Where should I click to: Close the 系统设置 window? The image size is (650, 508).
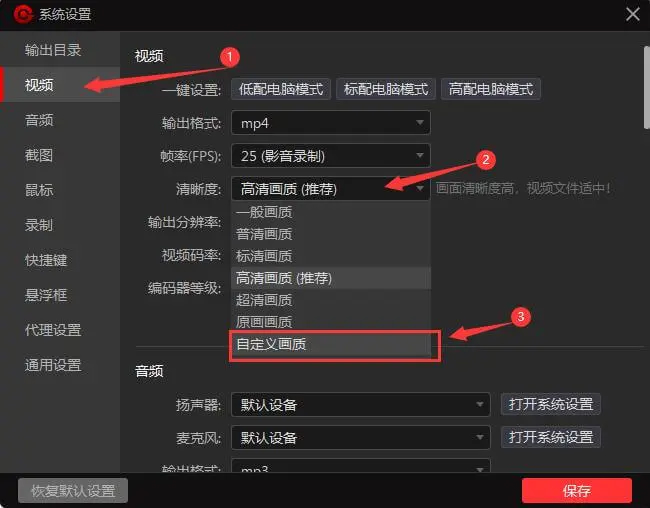point(633,14)
